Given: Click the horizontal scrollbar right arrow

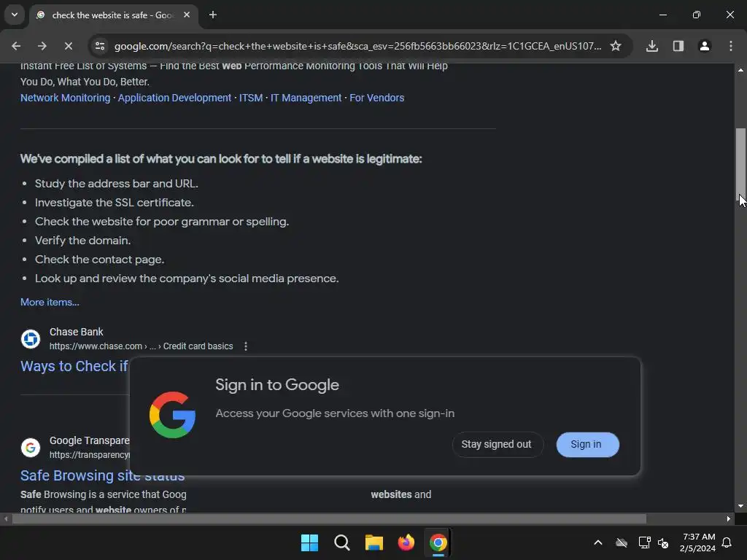Looking at the screenshot, I should tap(729, 518).
